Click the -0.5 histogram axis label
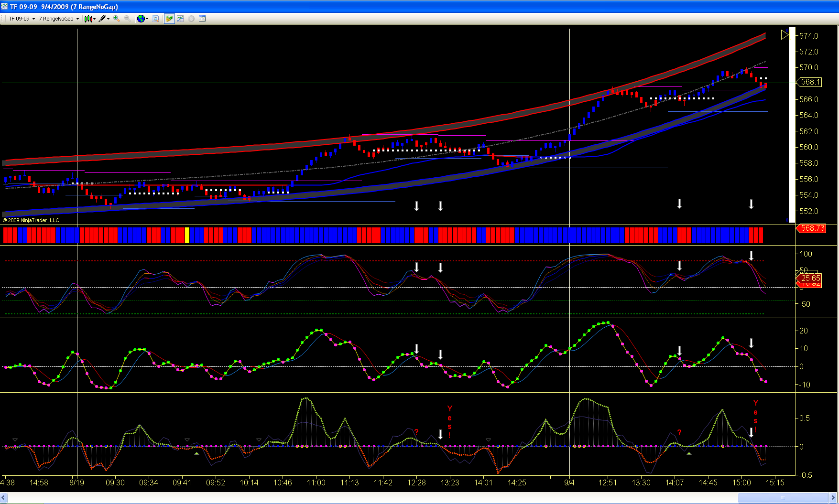The image size is (839, 504). pos(805,474)
